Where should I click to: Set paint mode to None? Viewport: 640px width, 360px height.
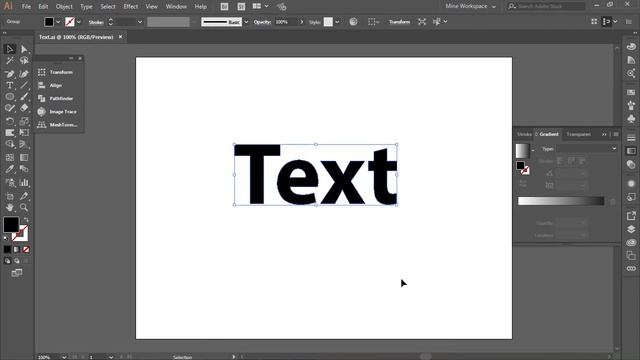click(26, 249)
